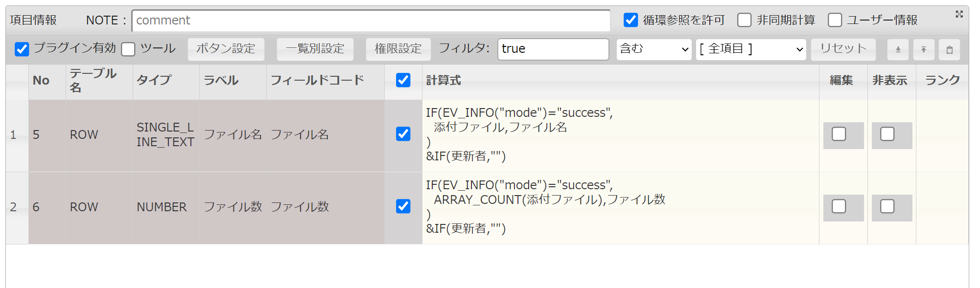The image size is (980, 288).
Task: Check the 非表示 checkbox for ファイル数 row
Action: coord(887,206)
